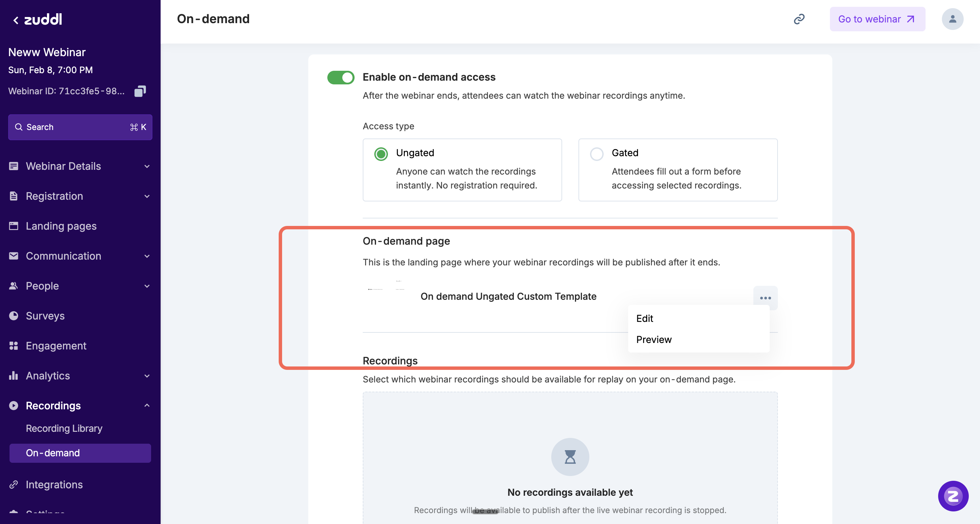Choose Edit from the template menu
The image size is (980, 524).
click(644, 318)
